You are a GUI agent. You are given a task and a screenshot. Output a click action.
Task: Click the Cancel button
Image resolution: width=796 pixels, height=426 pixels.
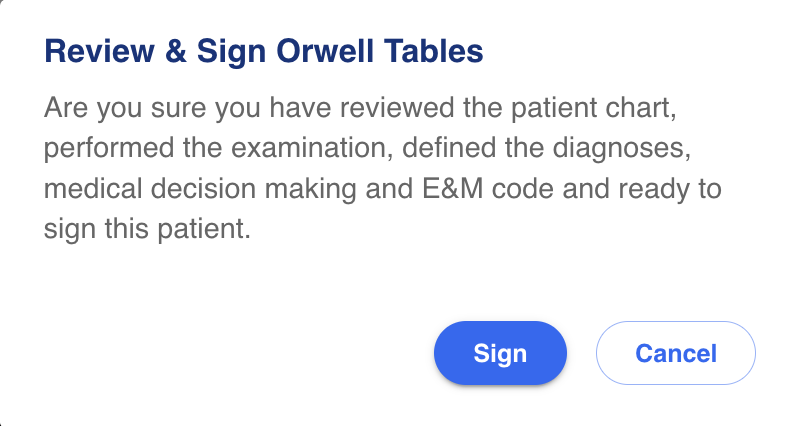675,353
